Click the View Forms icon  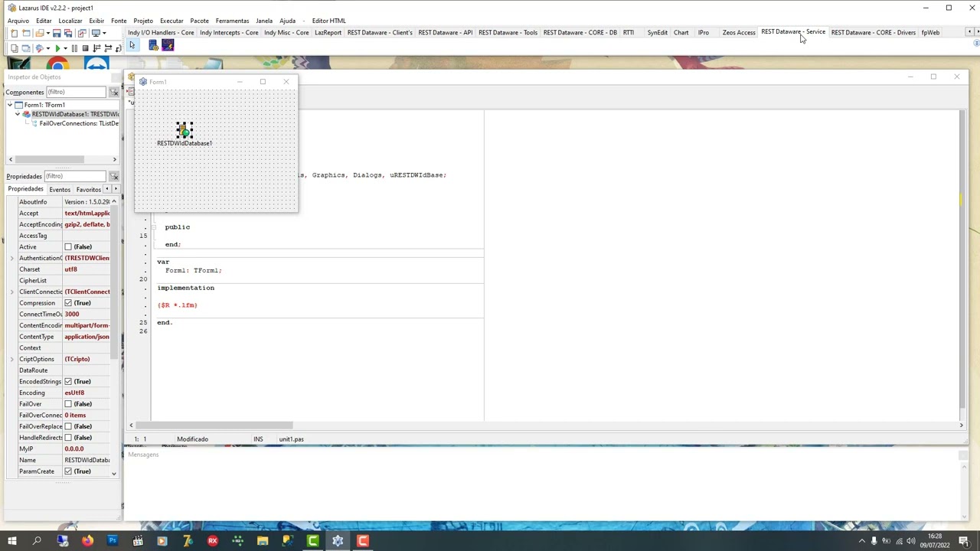click(x=26, y=48)
